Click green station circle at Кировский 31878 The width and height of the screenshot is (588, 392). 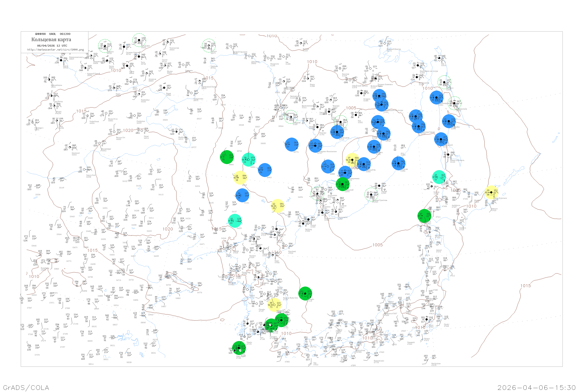point(342,184)
